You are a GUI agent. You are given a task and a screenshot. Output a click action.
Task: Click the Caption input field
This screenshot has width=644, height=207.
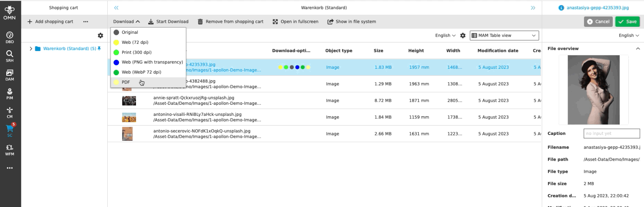(x=611, y=133)
